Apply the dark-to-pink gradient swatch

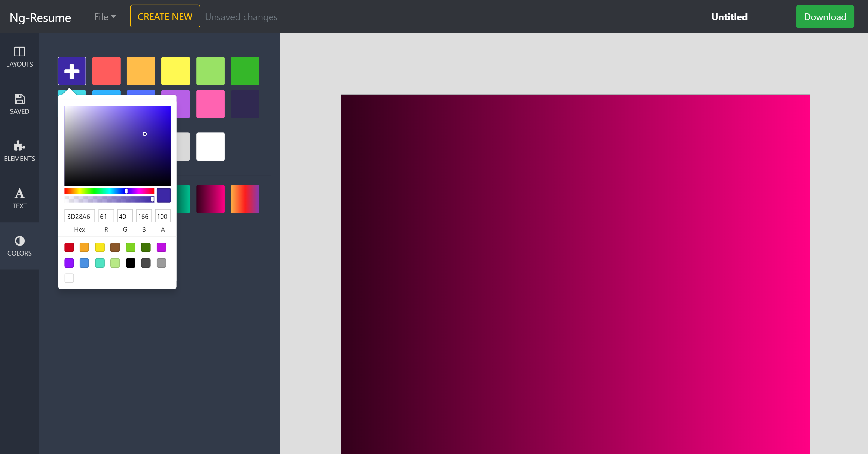coord(211,199)
